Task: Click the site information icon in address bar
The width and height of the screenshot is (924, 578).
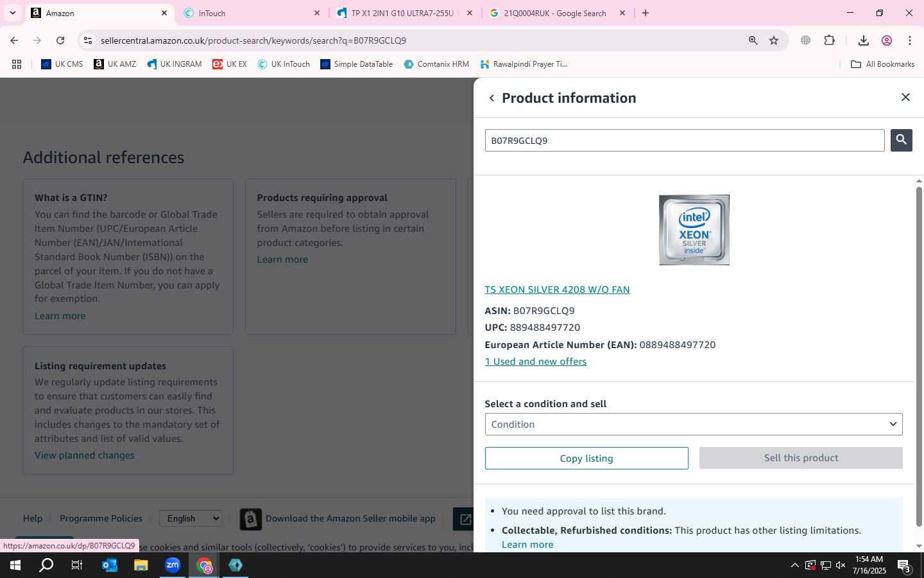Action: point(88,40)
